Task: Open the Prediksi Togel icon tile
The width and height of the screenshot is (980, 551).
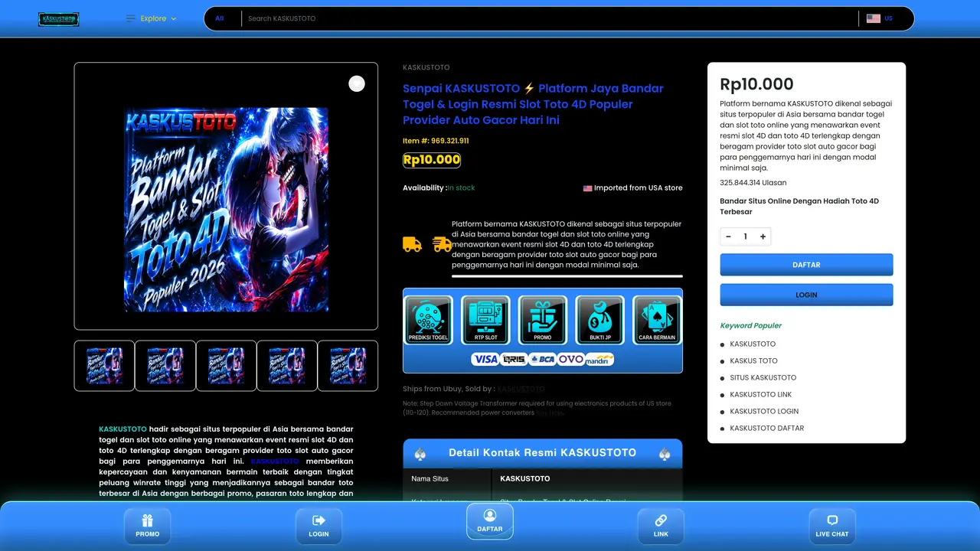Action: click(429, 320)
